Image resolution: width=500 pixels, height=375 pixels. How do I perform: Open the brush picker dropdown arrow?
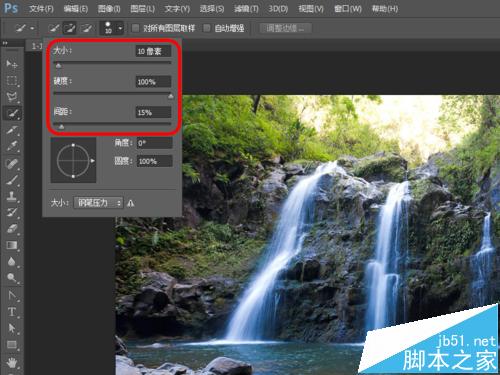(x=120, y=28)
